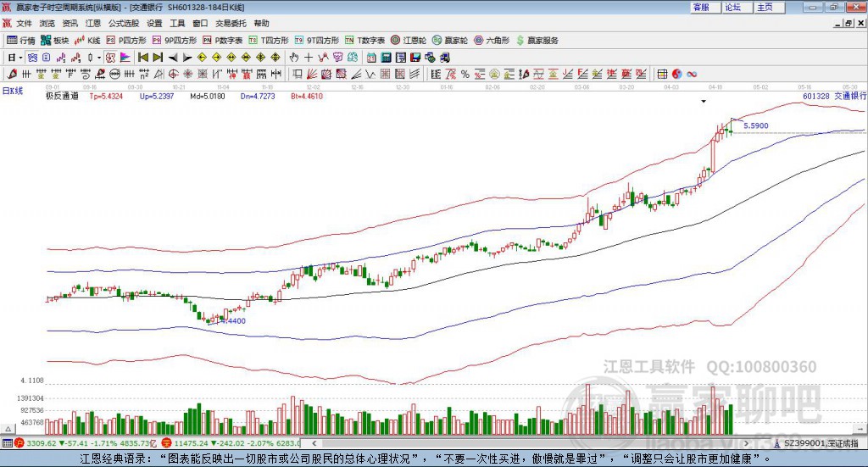Click black left arrow scroll icon
The height and width of the screenshot is (467, 868).
click(x=173, y=58)
